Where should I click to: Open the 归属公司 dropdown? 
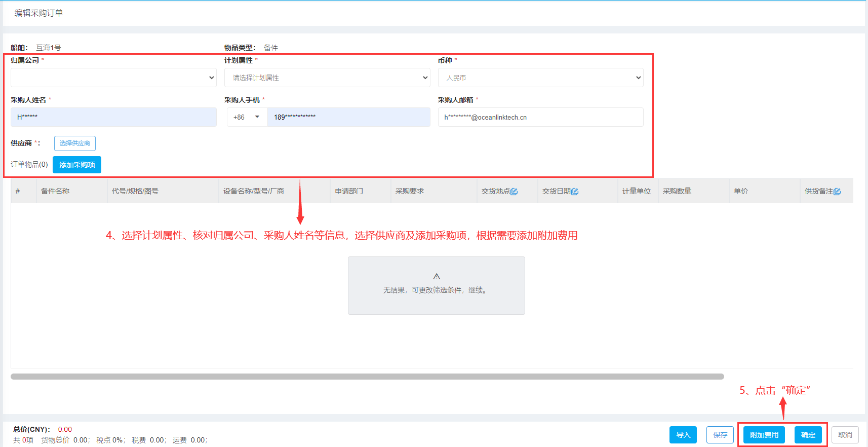click(x=113, y=78)
